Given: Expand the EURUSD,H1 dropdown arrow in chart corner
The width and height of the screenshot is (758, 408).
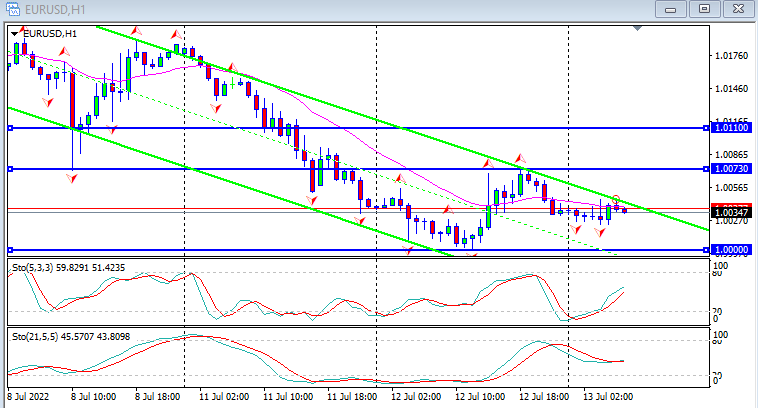Looking at the screenshot, I should pos(15,34).
